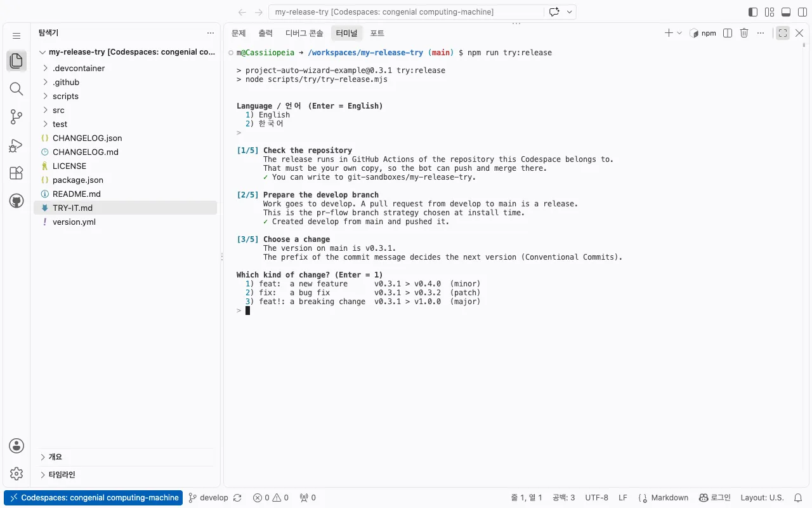Open forwarded ports indicator in status bar
This screenshot has width=812, height=508.
308,498
